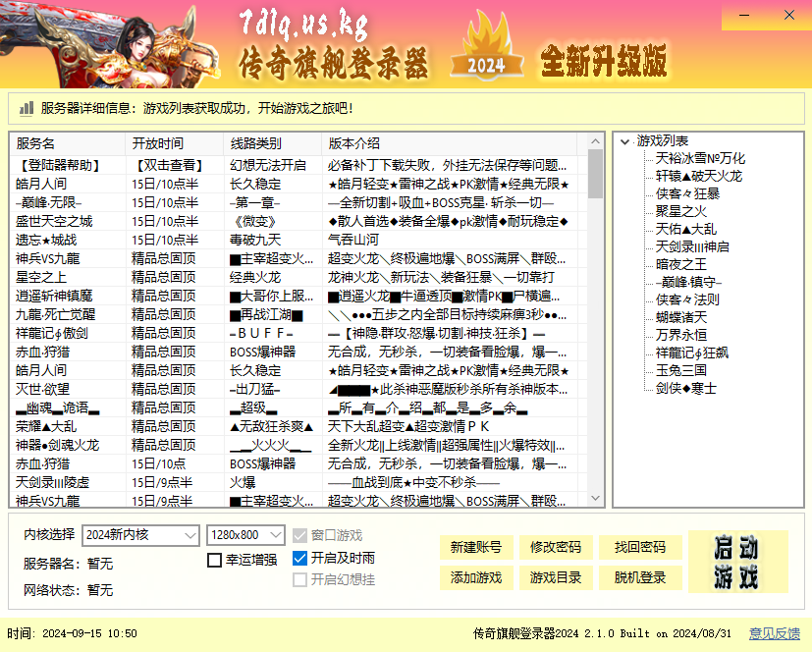The width and height of the screenshot is (812, 652).
Task: Toggle the 开启幻想挂 checkbox
Action: tap(300, 579)
